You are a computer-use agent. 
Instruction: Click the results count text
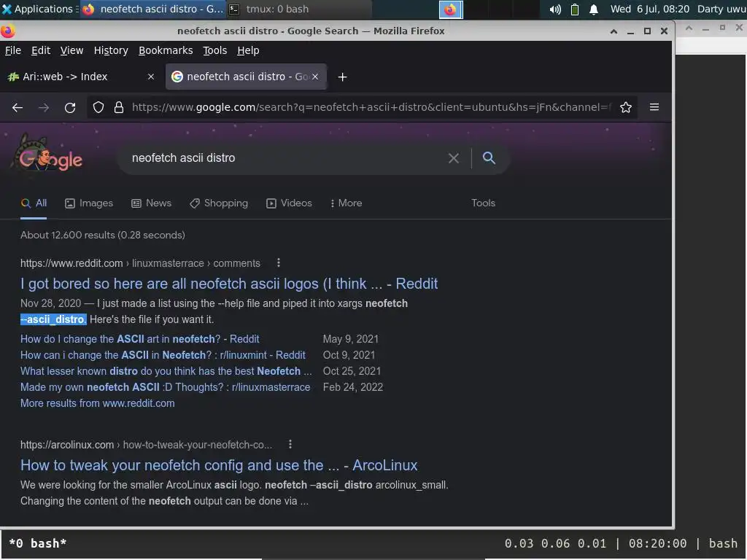[x=102, y=236]
